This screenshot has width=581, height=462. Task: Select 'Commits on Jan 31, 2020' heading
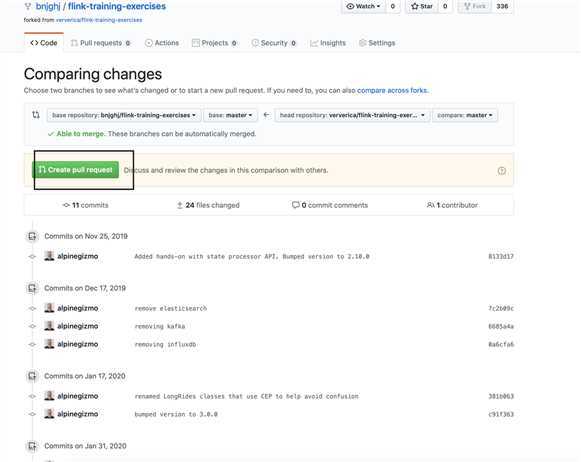coord(85,446)
